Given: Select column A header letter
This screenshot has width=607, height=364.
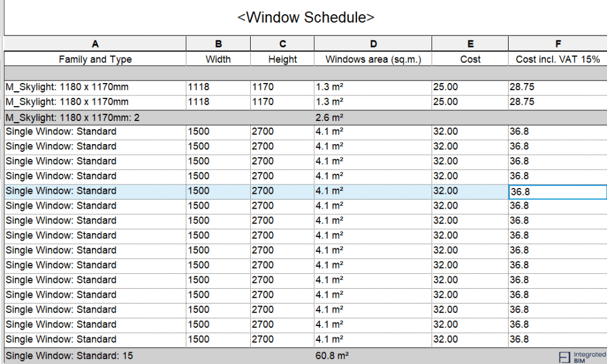Looking at the screenshot, I should (95, 44).
